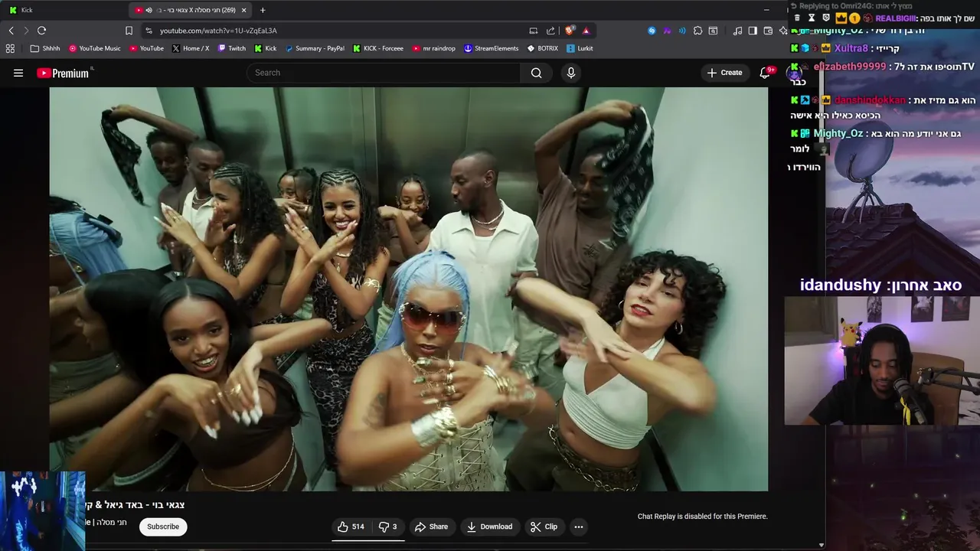Close the YouTube video tab
The height and width of the screenshot is (551, 980).
[244, 10]
